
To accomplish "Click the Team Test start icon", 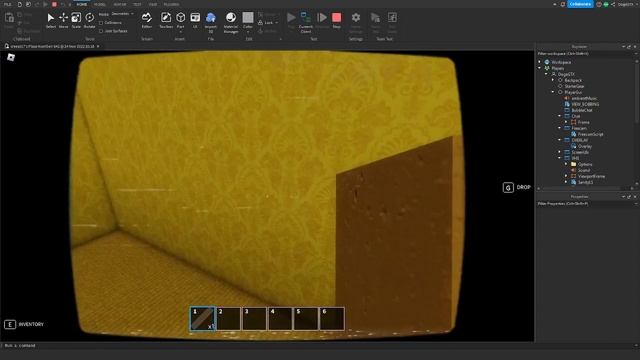I will 375,18.
